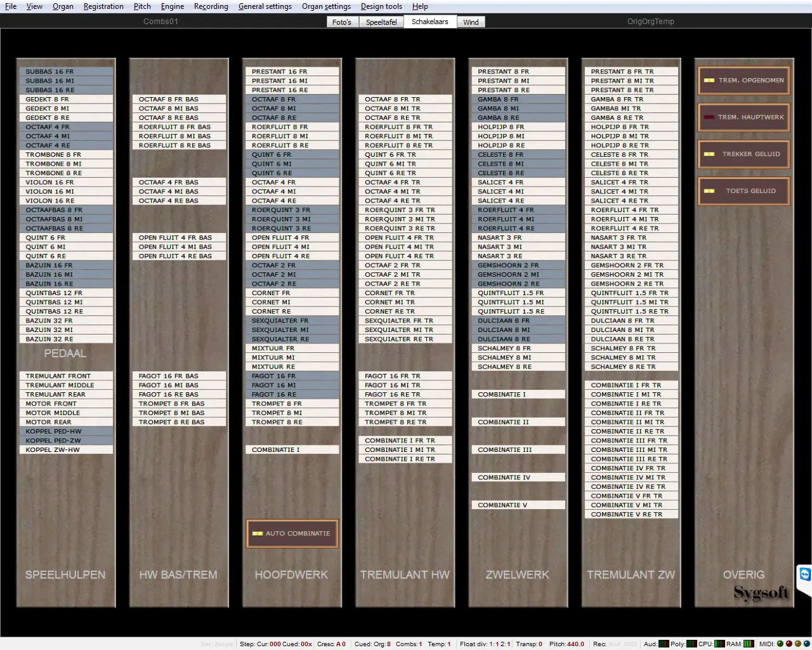This screenshot has height=650, width=812.
Task: Toggle the AUTO COMBINATIE switch
Action: (292, 534)
